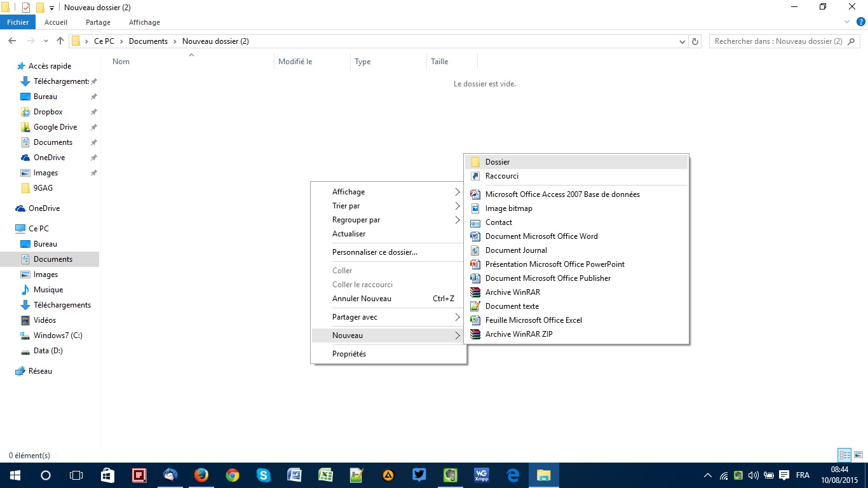This screenshot has height=488, width=868.
Task: Refresh the folder with refresh button
Action: [x=695, y=41]
